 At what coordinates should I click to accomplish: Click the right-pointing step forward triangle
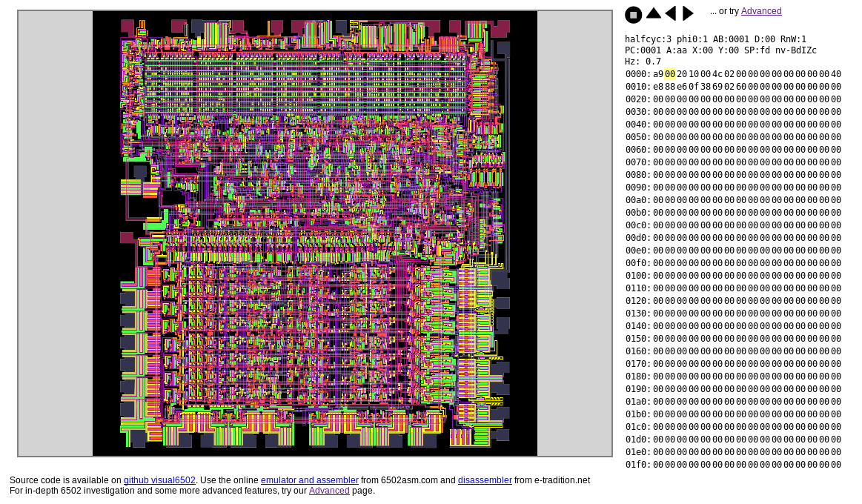(x=688, y=13)
